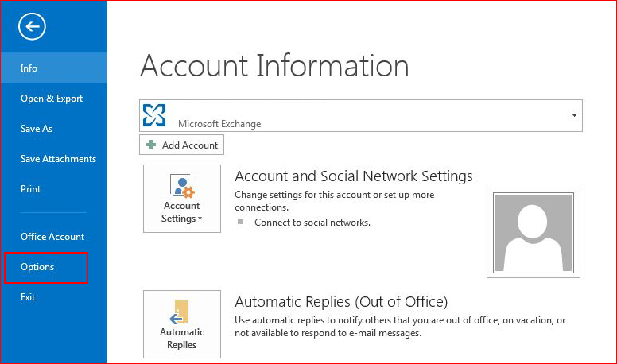The width and height of the screenshot is (617, 364).
Task: Go to Office Account
Action: (53, 237)
